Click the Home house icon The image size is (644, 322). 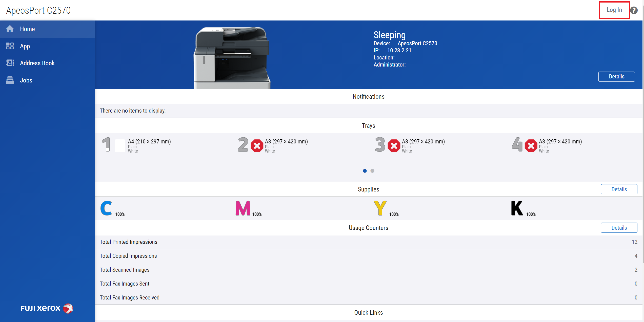coord(10,29)
